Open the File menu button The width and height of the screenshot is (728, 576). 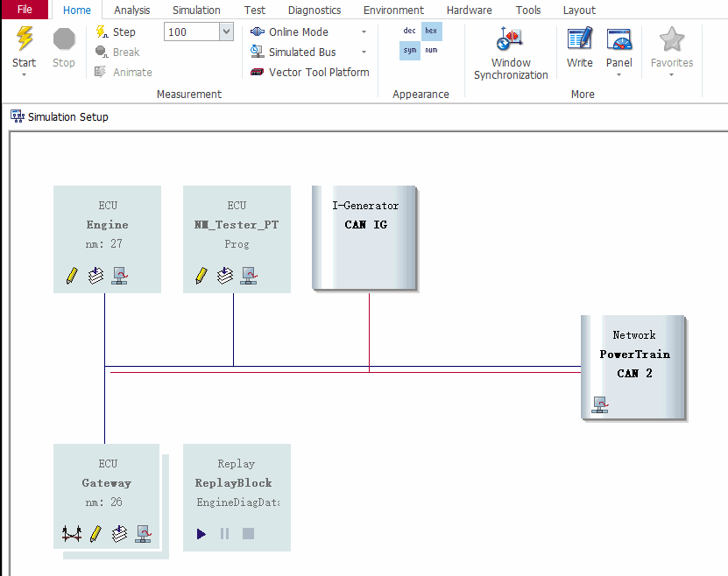25,10
